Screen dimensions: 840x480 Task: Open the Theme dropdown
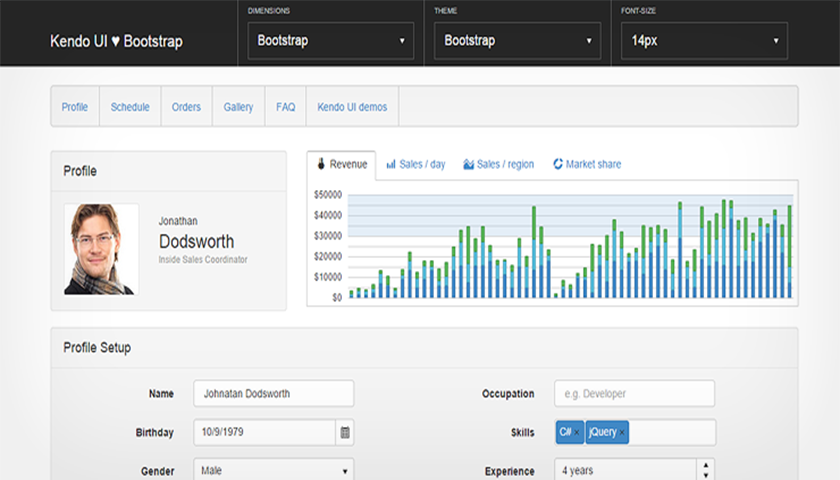click(x=517, y=41)
